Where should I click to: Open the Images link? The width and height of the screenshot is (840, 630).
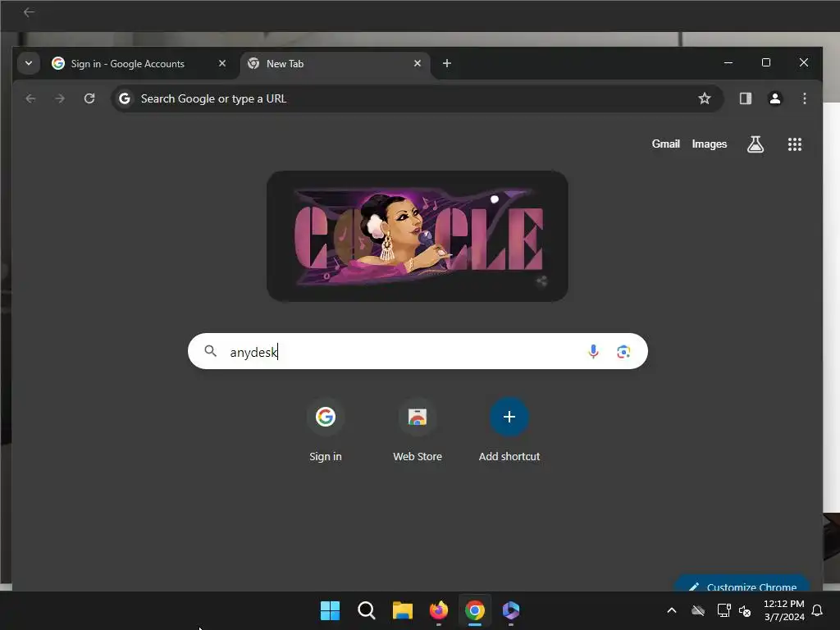coord(710,144)
